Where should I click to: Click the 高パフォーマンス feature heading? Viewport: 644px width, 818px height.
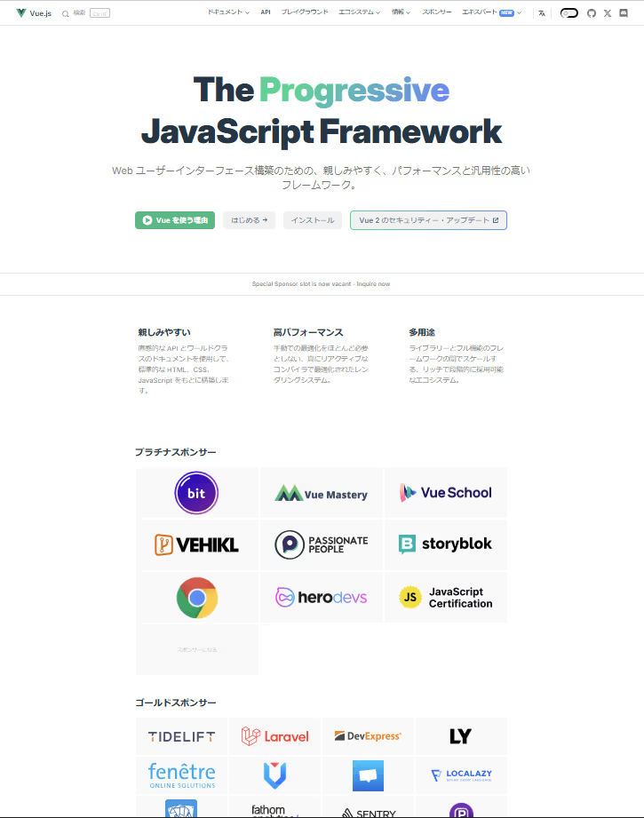pos(308,332)
